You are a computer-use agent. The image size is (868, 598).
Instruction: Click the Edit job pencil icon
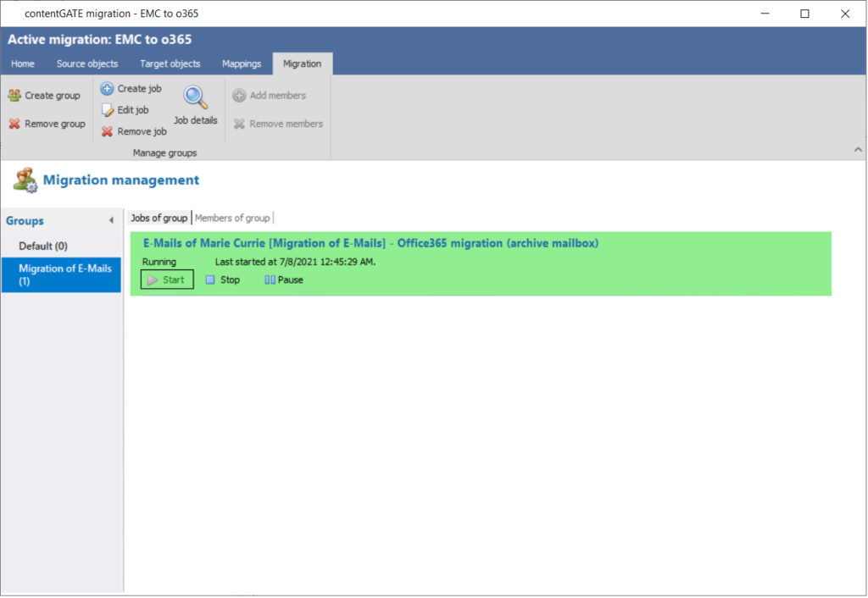pyautogui.click(x=107, y=110)
